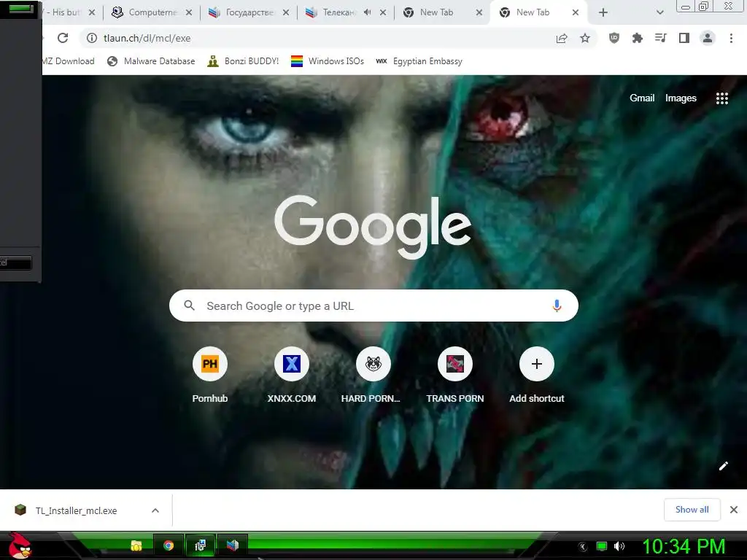
Task: Open the MZ Download bookmark
Action: point(68,61)
